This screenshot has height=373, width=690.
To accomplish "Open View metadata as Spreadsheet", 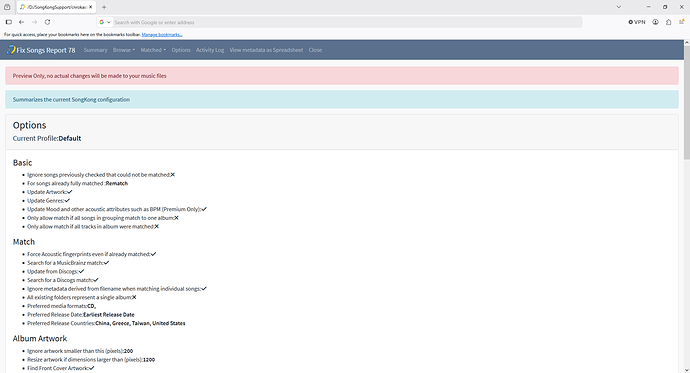I will pyautogui.click(x=266, y=50).
